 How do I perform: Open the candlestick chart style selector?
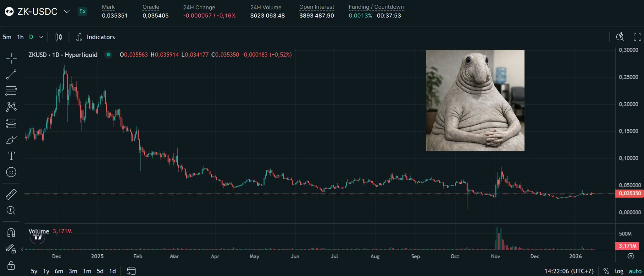pyautogui.click(x=58, y=37)
